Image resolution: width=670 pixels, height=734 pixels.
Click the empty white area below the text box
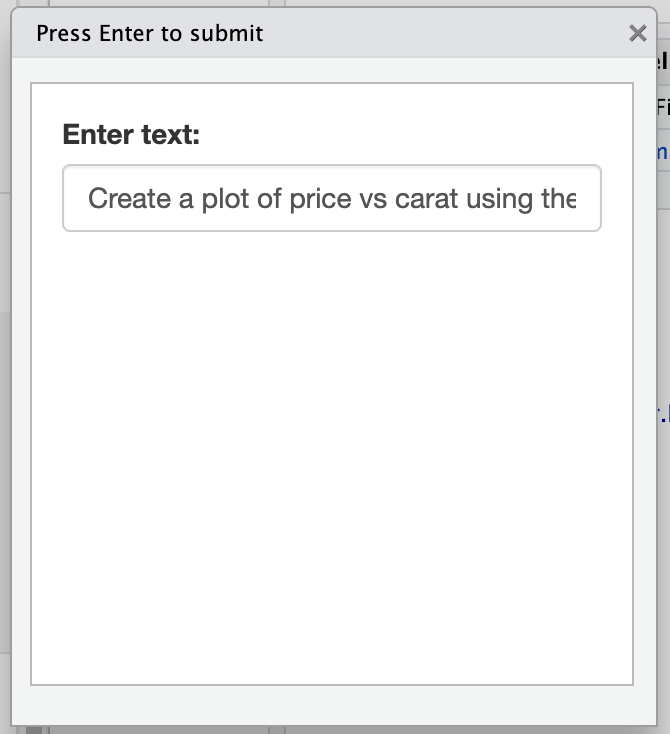tap(331, 450)
